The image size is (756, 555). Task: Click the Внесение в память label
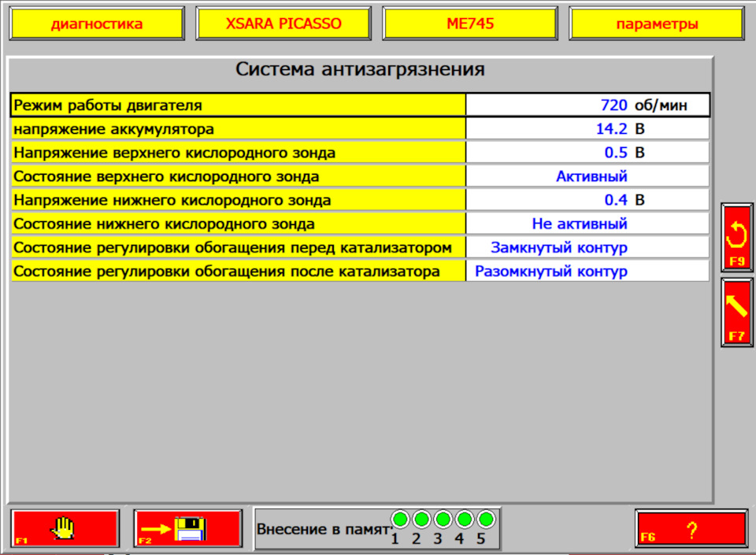(323, 528)
